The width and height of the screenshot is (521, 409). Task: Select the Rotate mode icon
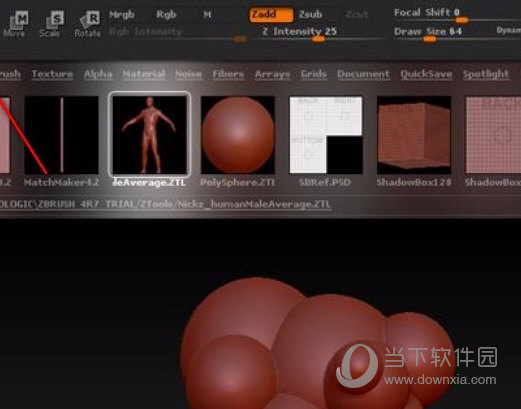pos(88,23)
